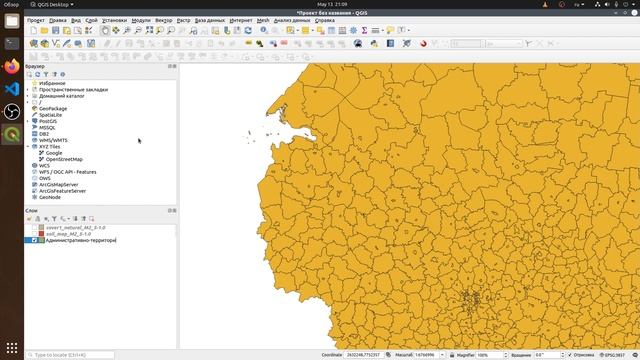Open the Правка menu
Image resolution: width=640 pixels, height=360 pixels.
point(58,20)
